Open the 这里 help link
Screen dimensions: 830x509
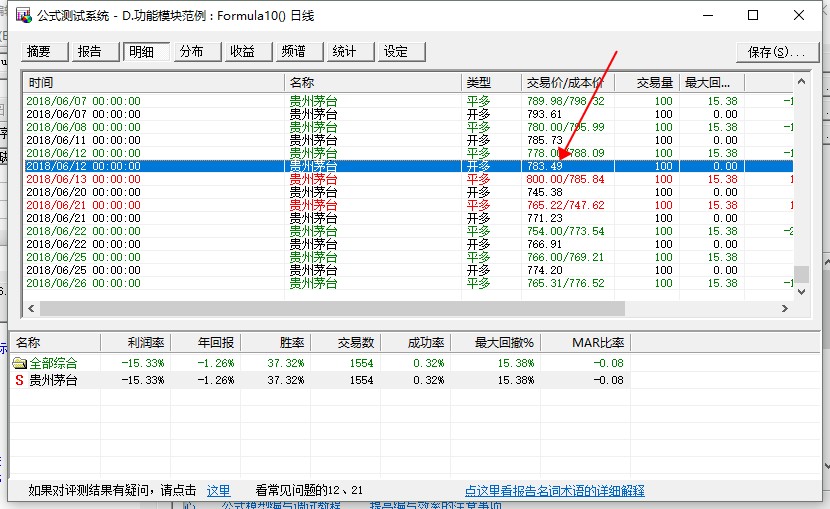(x=218, y=491)
